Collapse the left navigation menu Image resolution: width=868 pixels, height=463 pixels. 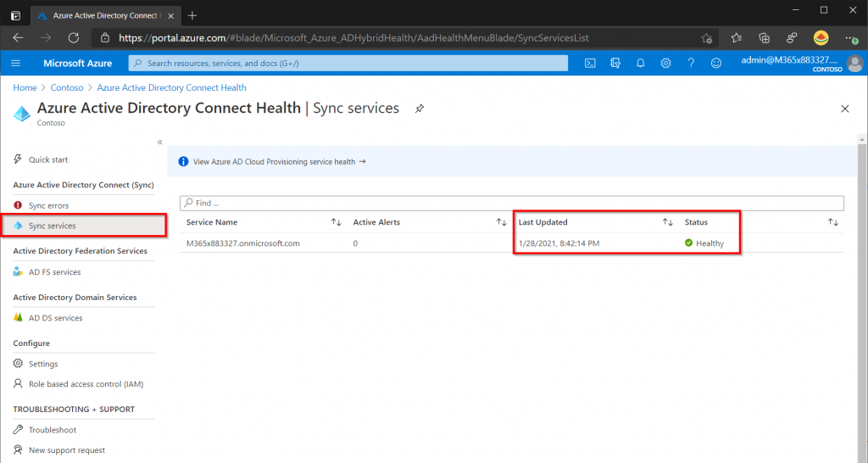159,142
